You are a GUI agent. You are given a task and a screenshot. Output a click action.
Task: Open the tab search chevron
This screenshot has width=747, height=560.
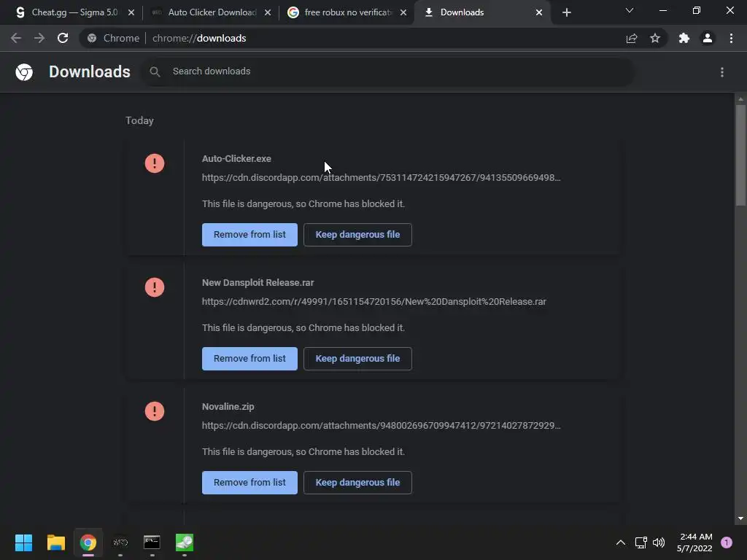[630, 10]
